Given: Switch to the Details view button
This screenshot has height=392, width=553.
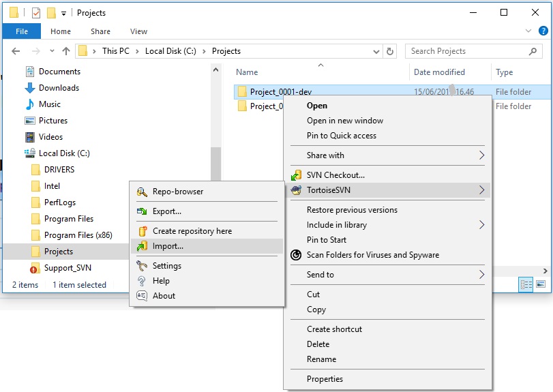Looking at the screenshot, I should pos(526,284).
